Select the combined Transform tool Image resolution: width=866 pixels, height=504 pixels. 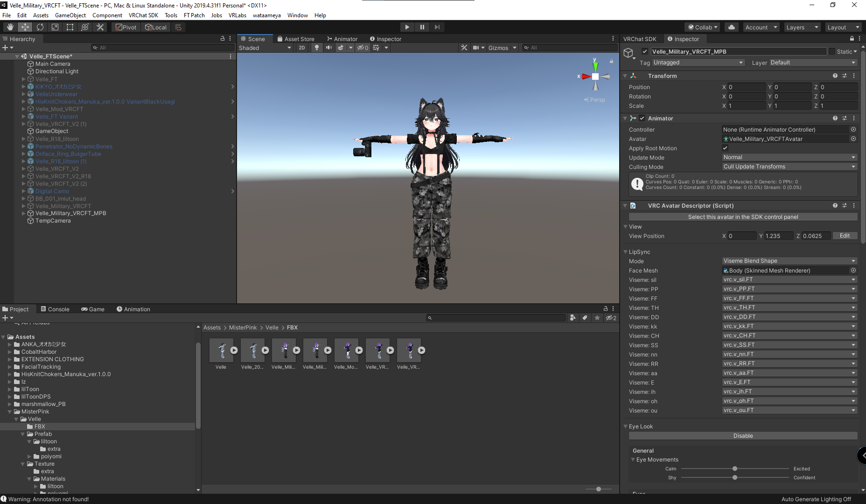85,27
